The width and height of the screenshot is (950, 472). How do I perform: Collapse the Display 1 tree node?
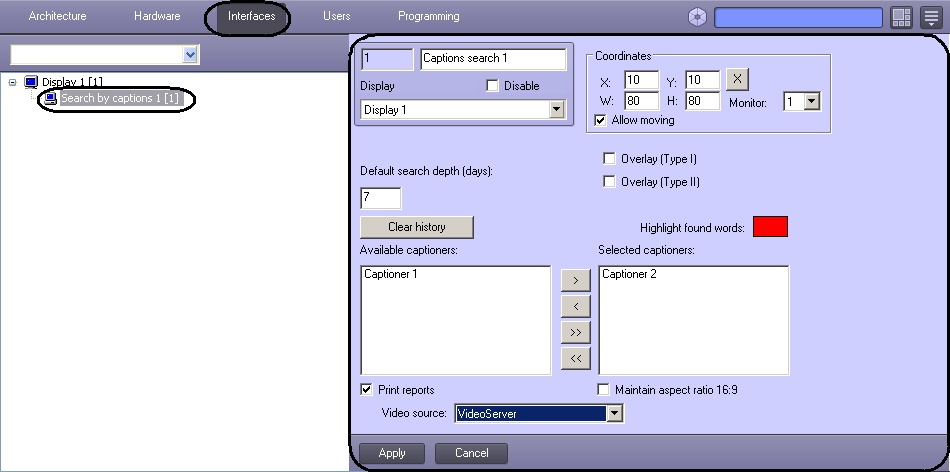tap(12, 82)
